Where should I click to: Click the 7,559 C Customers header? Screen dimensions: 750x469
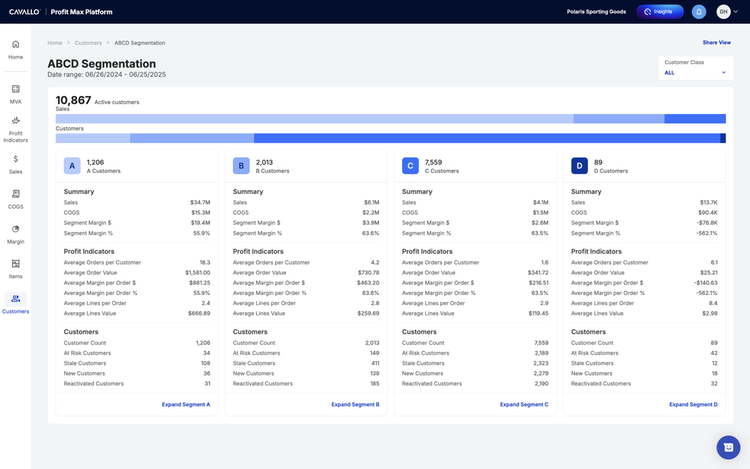click(x=441, y=166)
